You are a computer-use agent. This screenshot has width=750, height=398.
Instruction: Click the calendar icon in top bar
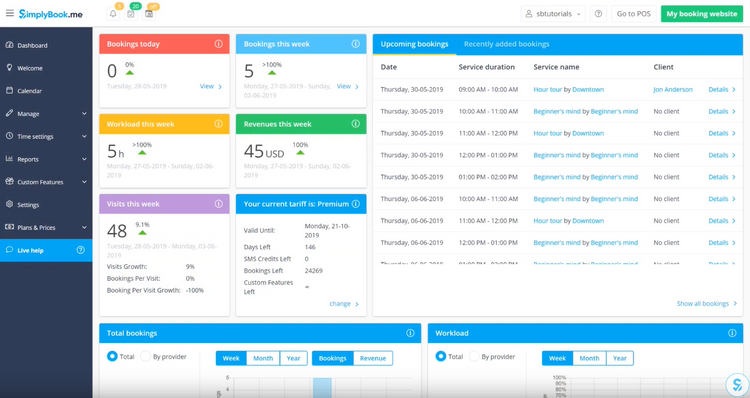[149, 14]
